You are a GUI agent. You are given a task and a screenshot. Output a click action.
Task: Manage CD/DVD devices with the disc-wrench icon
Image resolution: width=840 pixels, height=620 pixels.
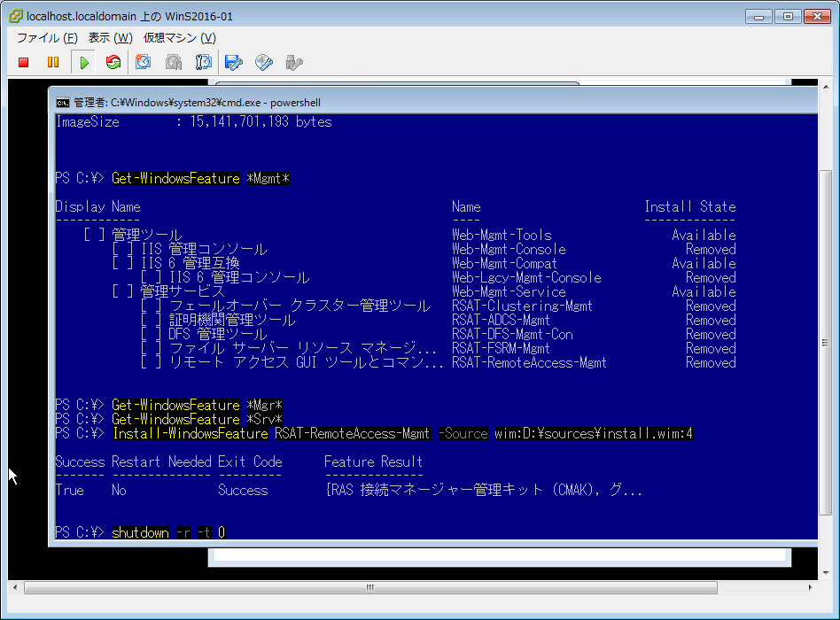[262, 62]
